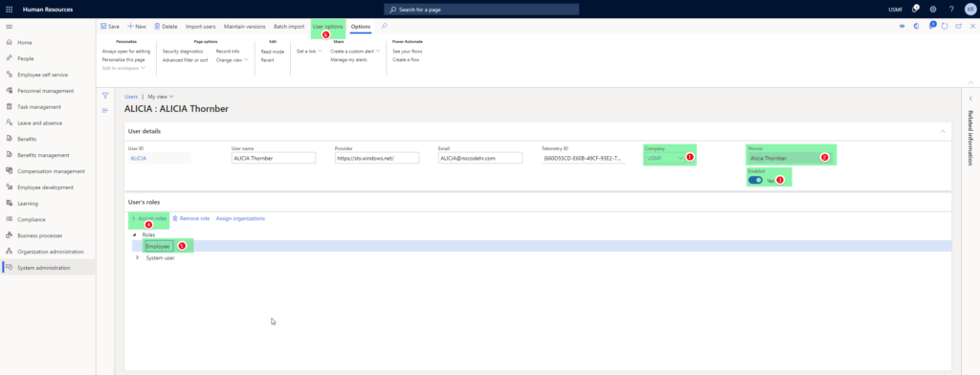
Task: Click the Email input field
Action: pos(480,158)
